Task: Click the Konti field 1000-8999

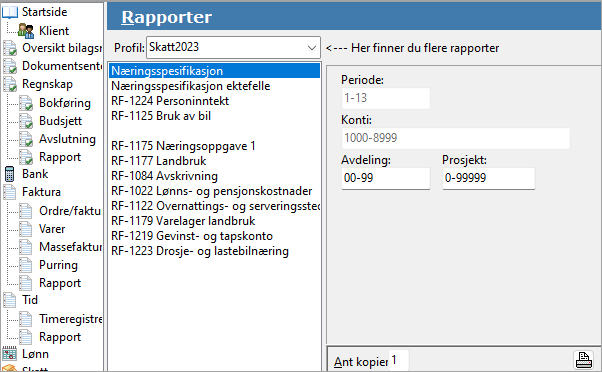Action: [456, 138]
